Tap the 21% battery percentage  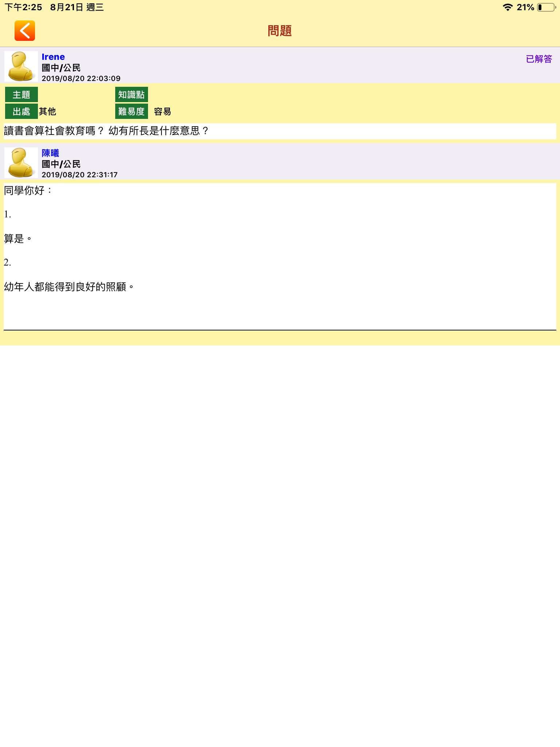pyautogui.click(x=525, y=7)
